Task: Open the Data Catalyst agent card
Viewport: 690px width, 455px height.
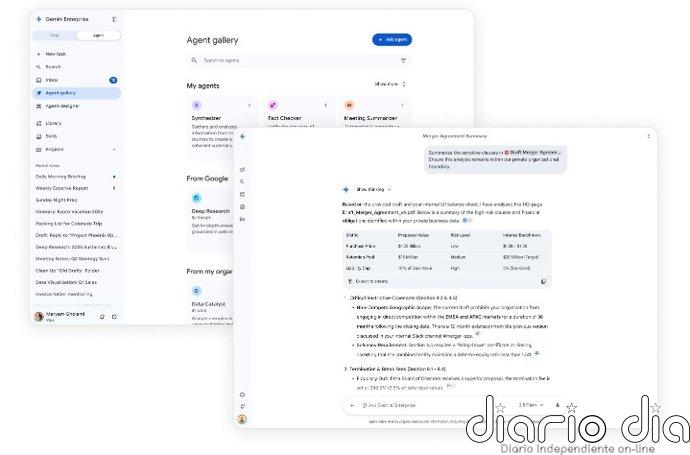Action: coord(210,304)
